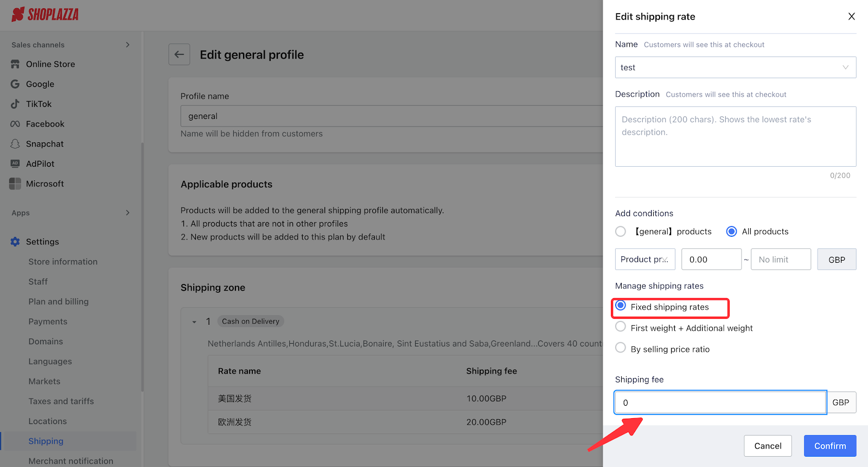The height and width of the screenshot is (467, 868).
Task: Open the TikTok channel icon
Action: (x=15, y=104)
